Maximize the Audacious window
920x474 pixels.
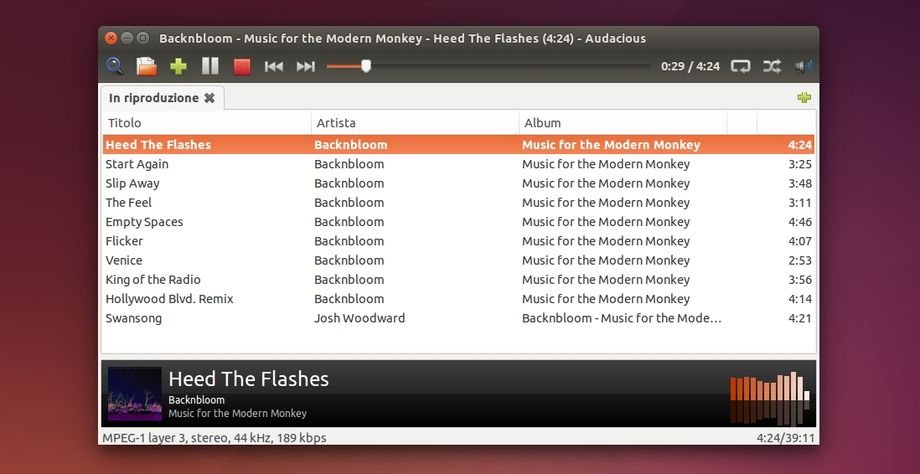143,38
